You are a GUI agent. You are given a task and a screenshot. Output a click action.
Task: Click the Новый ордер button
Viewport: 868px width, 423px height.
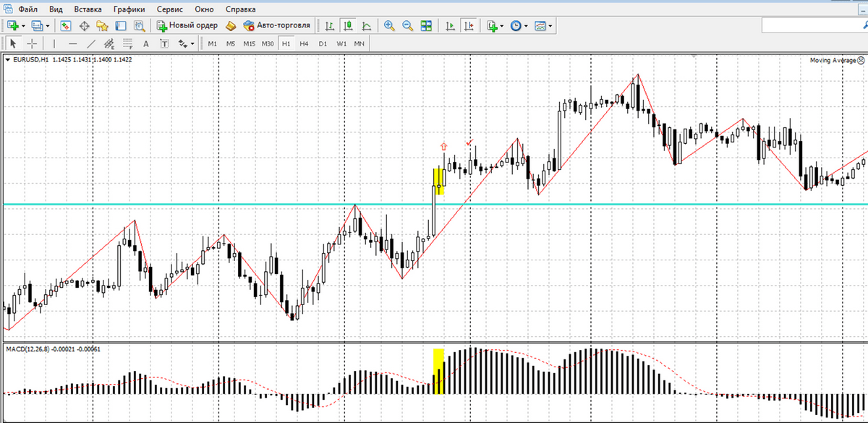tap(187, 25)
